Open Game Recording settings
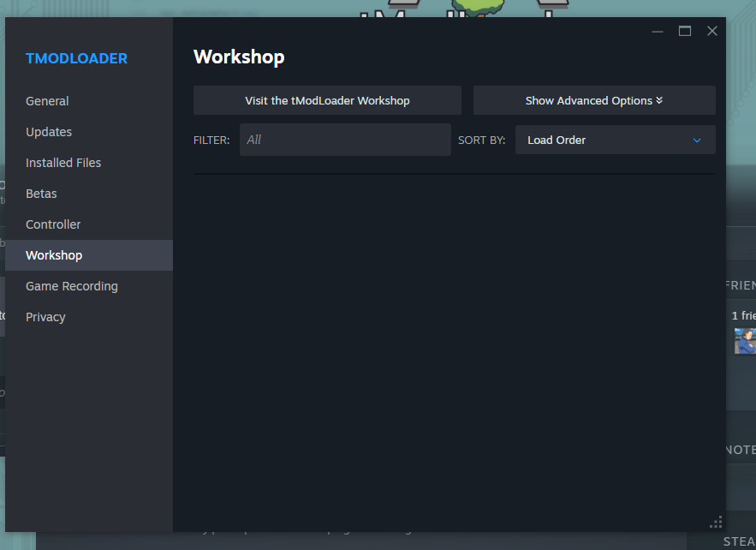Viewport: 756px width, 550px height. (x=89, y=286)
